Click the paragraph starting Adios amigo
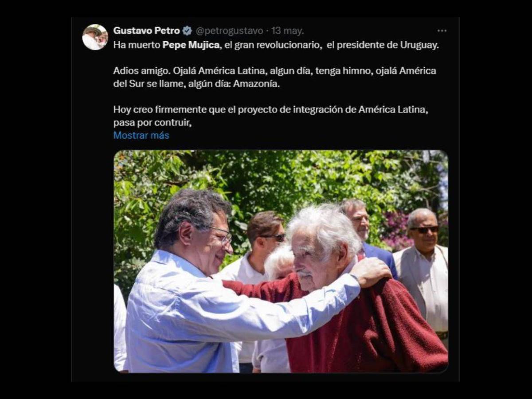 tap(274, 77)
